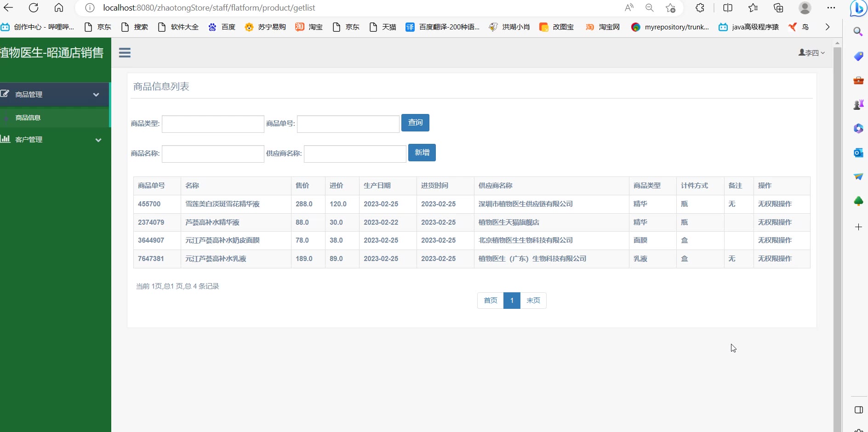The height and width of the screenshot is (432, 868).
Task: Toggle the split screen icon
Action: click(x=728, y=8)
